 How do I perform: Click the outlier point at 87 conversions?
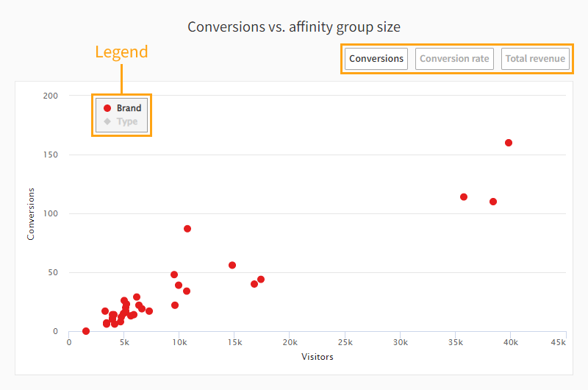pyautogui.click(x=187, y=229)
